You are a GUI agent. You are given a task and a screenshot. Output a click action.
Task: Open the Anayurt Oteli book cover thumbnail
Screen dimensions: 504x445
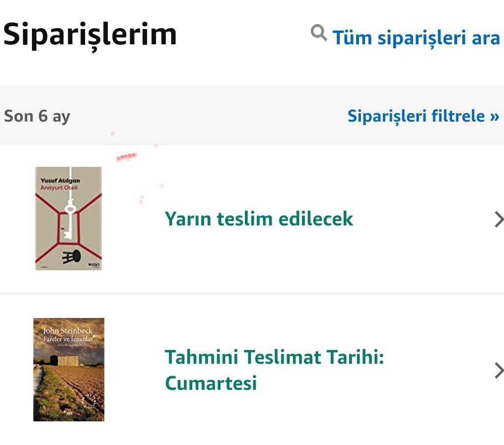click(68, 218)
